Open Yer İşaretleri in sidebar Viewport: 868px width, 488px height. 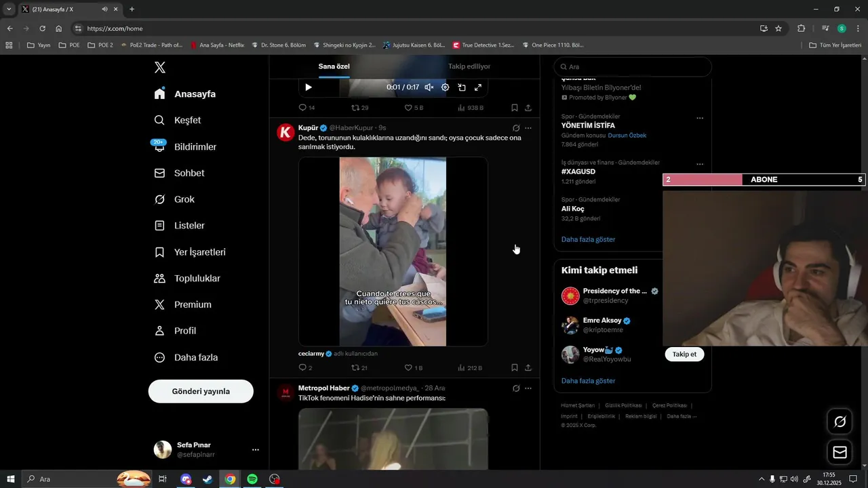190,252
